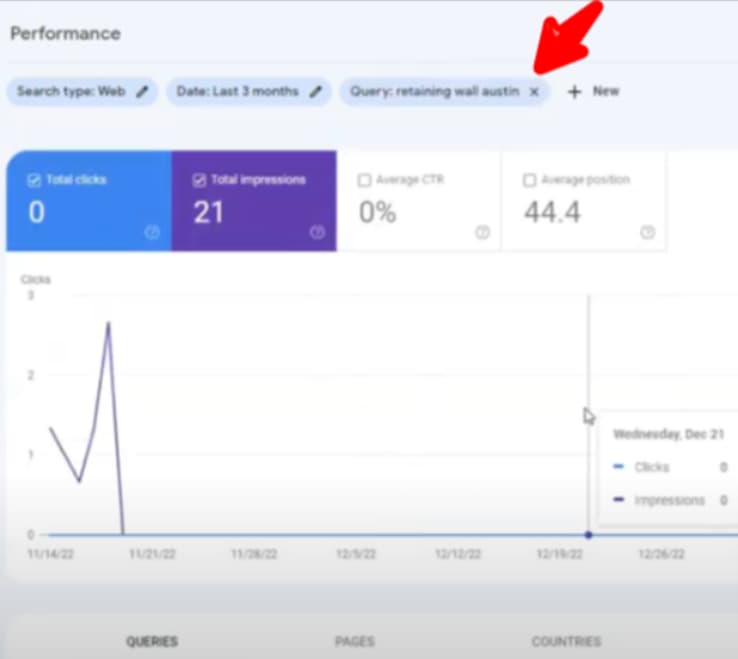Image resolution: width=738 pixels, height=659 pixels.
Task: Click the plus icon to add filter
Action: coord(574,92)
